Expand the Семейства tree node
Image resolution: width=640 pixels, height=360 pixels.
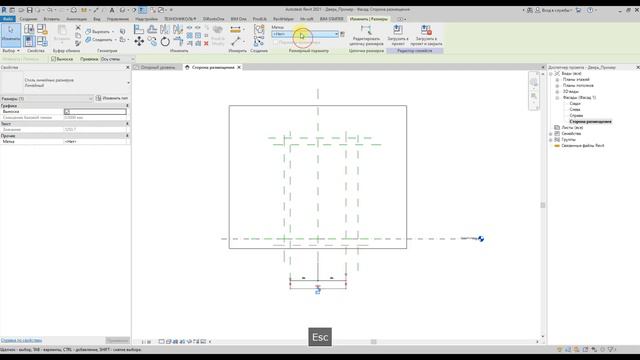click(551, 134)
